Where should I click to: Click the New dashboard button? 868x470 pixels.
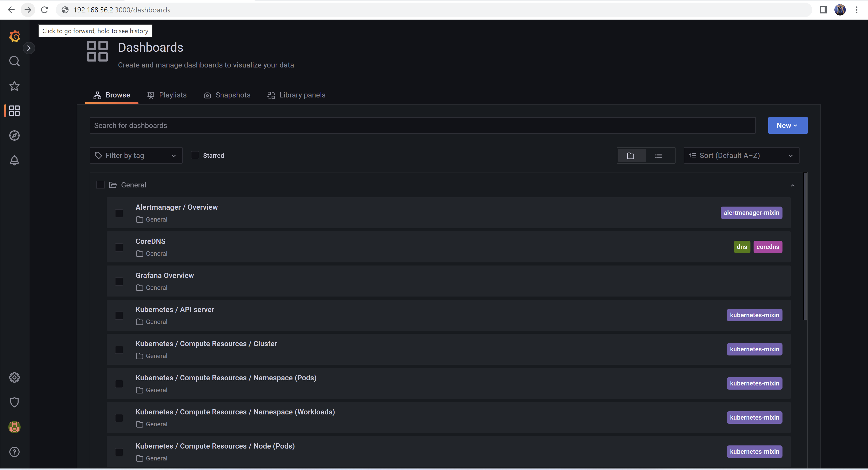787,125
